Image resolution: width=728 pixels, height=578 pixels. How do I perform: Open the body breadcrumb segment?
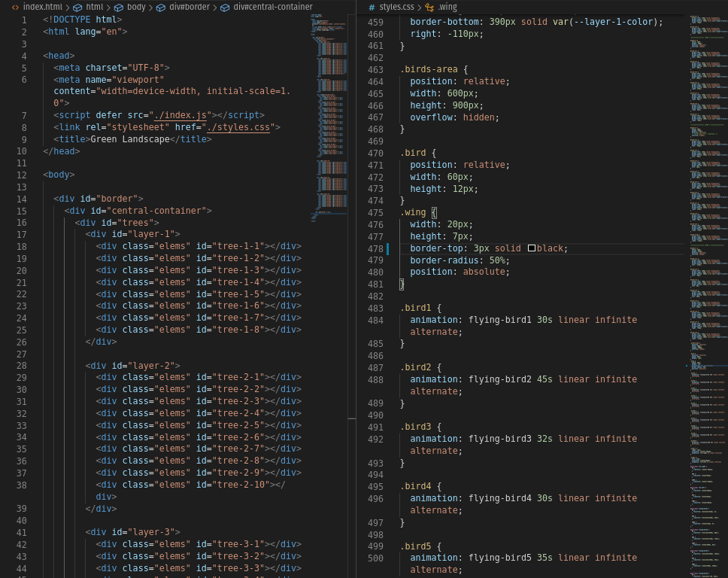click(x=130, y=7)
